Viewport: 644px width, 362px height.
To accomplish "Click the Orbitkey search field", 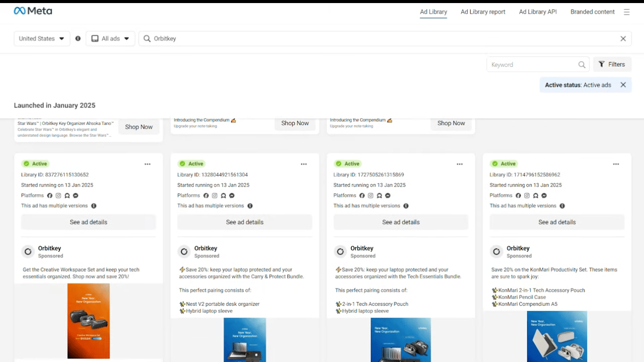I will click(x=385, y=39).
